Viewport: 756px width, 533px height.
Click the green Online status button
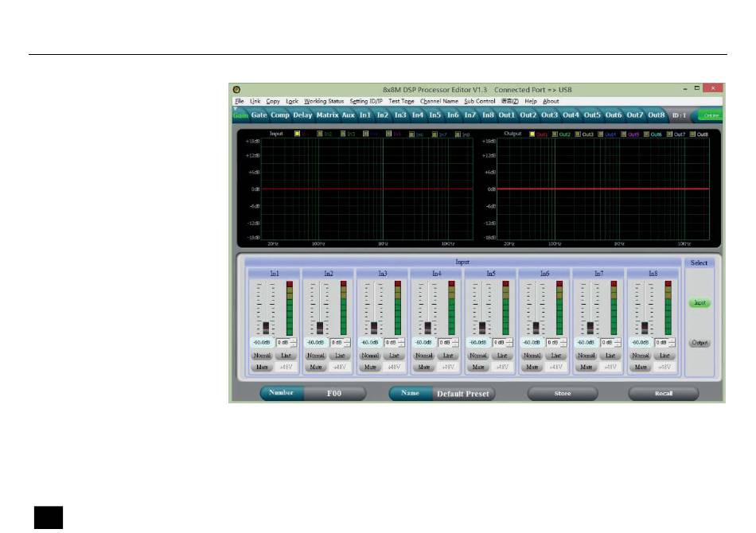(711, 115)
